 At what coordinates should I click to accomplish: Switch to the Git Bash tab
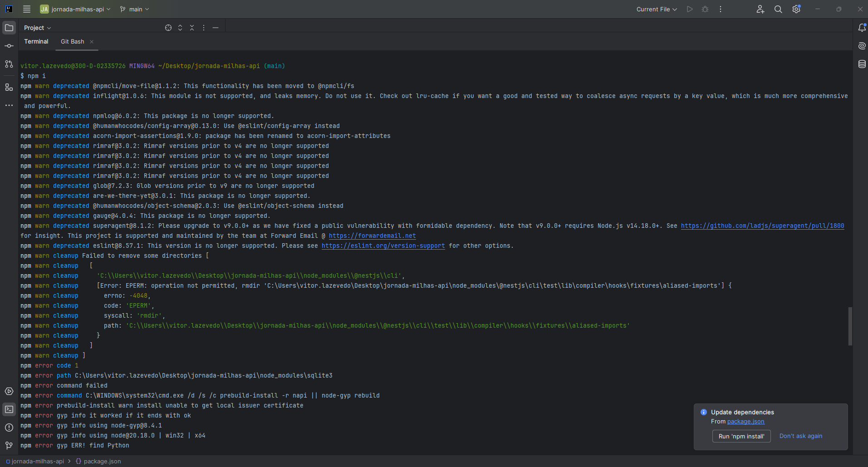73,41
